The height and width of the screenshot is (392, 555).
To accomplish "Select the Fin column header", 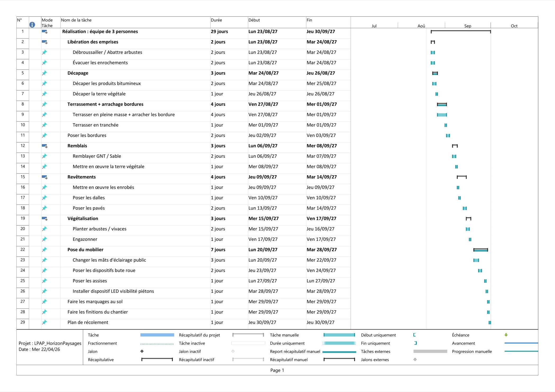I will point(328,22).
